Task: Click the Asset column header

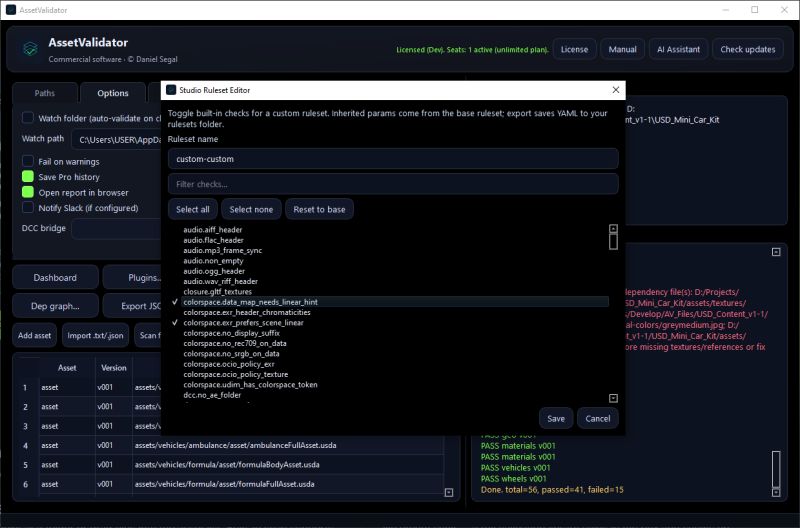Action: tap(67, 367)
